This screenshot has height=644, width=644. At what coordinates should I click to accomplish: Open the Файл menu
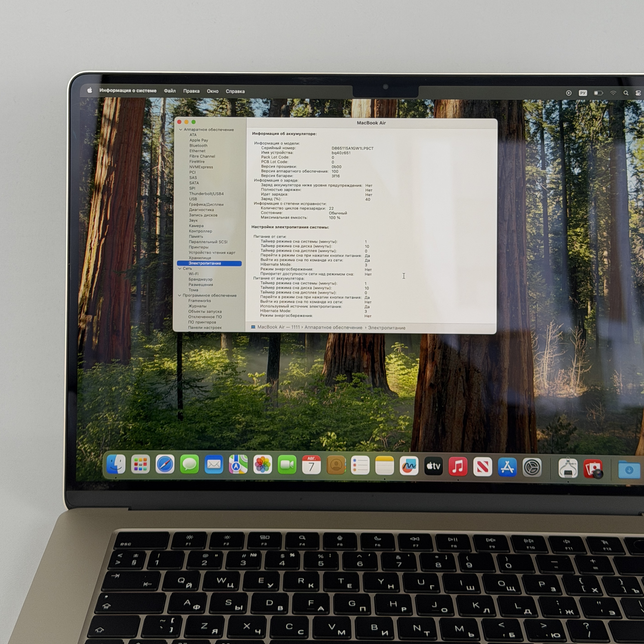170,91
